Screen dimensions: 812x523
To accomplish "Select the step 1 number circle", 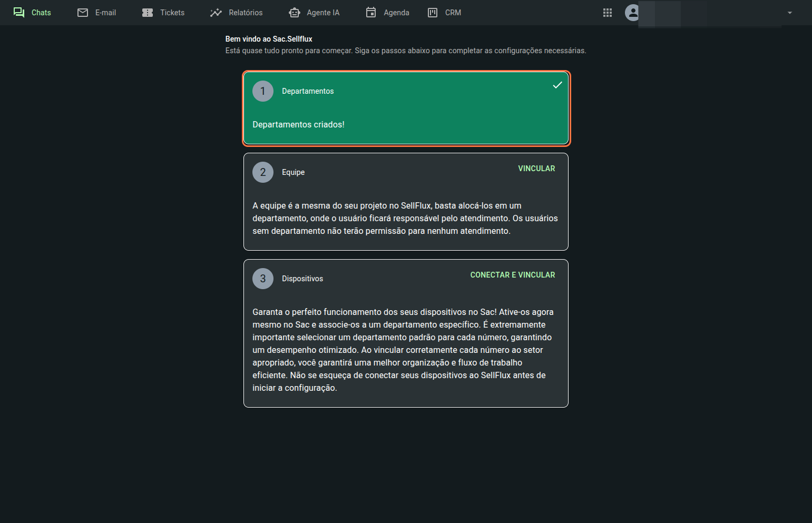I will point(263,91).
